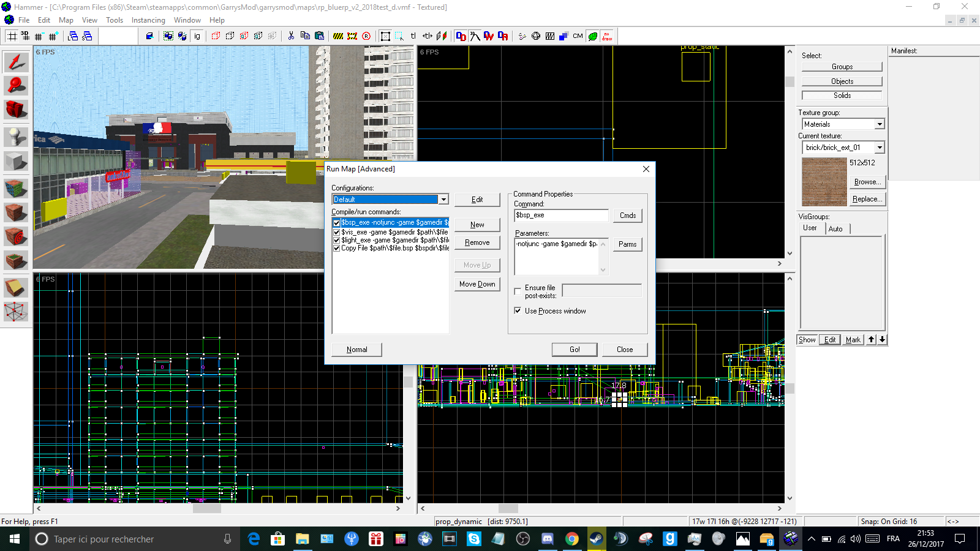980x551 pixels.
Task: Select the Entity tool with the lightbulb icon
Action: click(x=16, y=137)
